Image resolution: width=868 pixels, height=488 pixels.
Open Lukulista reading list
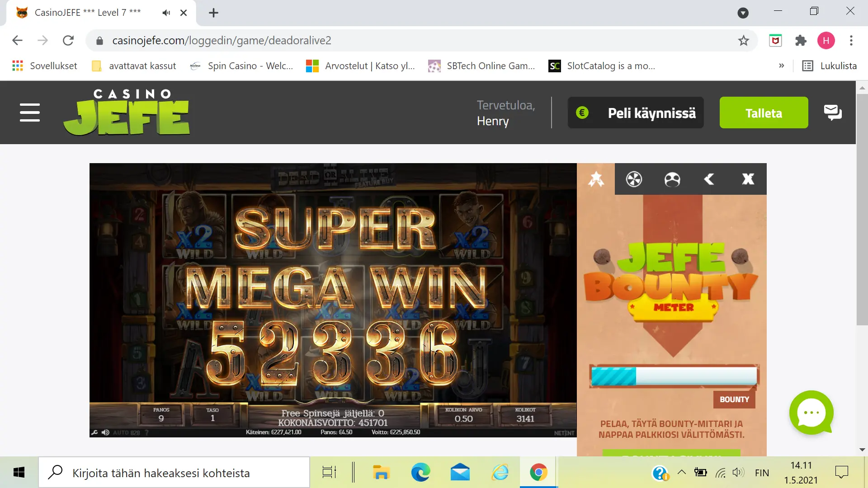(x=830, y=66)
